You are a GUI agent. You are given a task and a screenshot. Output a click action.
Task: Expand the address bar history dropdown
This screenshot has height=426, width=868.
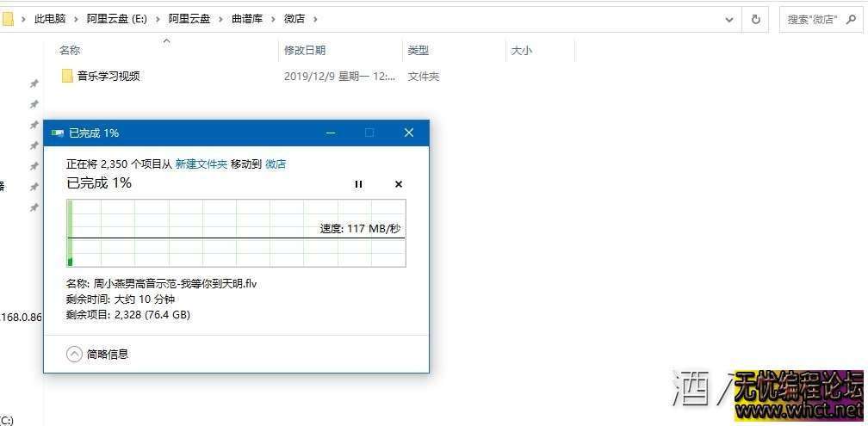pos(729,19)
